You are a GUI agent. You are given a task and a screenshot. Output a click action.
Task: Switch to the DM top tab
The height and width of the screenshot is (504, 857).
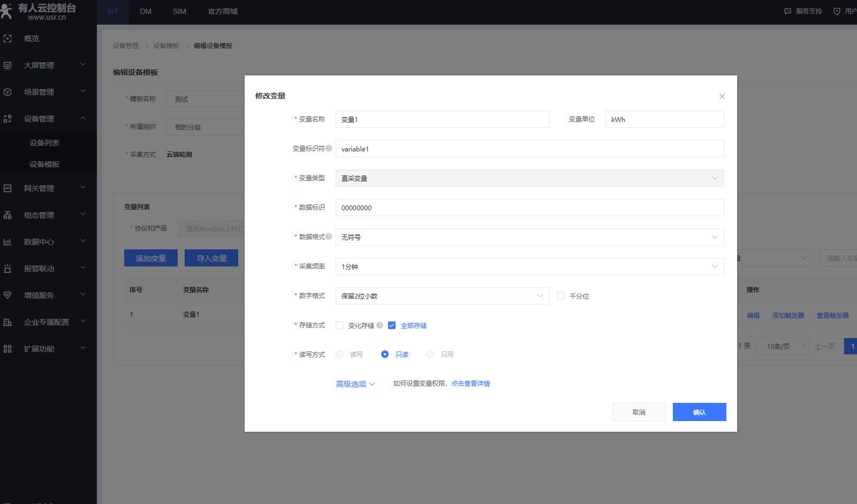click(146, 11)
